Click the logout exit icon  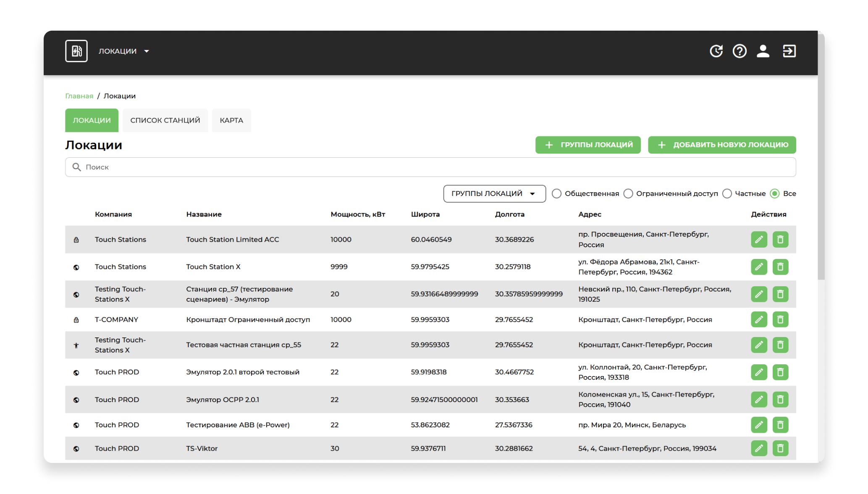[789, 51]
